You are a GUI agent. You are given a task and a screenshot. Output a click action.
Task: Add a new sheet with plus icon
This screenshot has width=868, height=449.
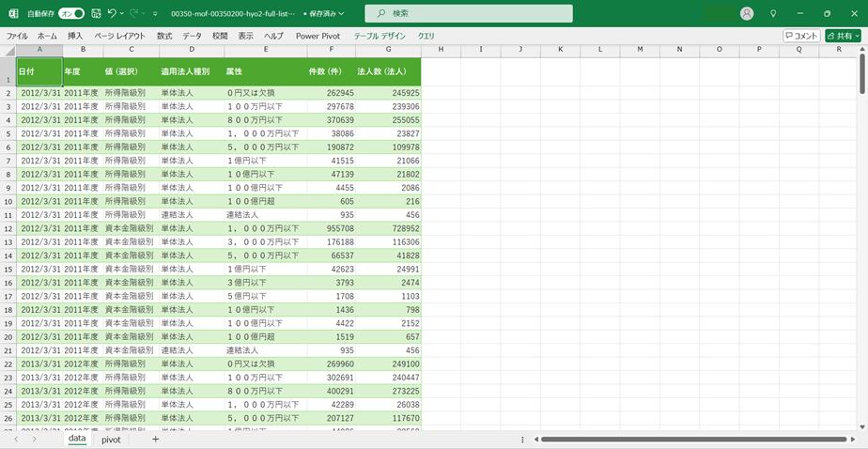tap(155, 439)
